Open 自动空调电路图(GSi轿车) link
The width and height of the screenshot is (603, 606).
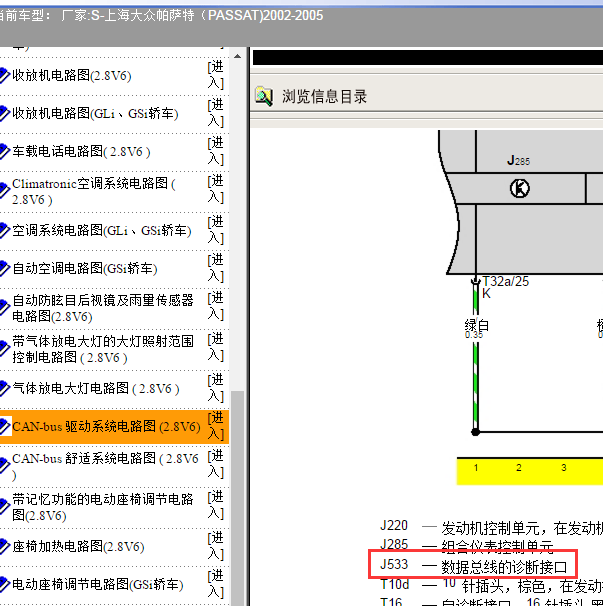[85, 268]
